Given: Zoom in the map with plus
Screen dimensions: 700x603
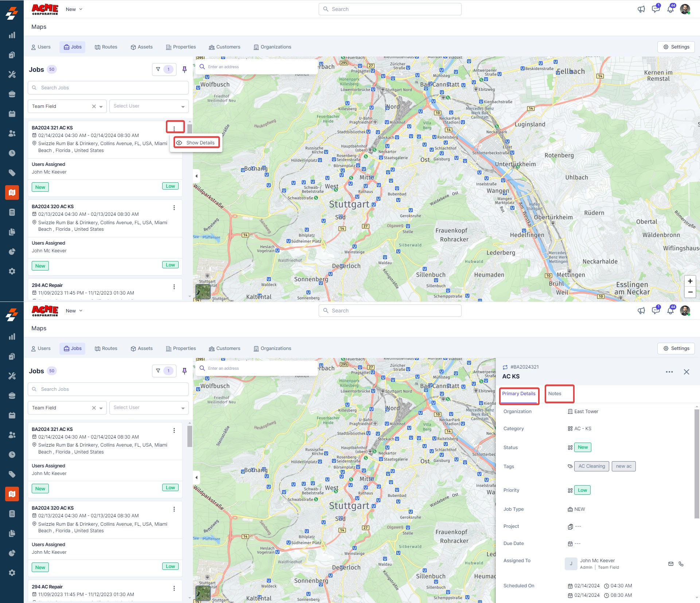Looking at the screenshot, I should (690, 281).
